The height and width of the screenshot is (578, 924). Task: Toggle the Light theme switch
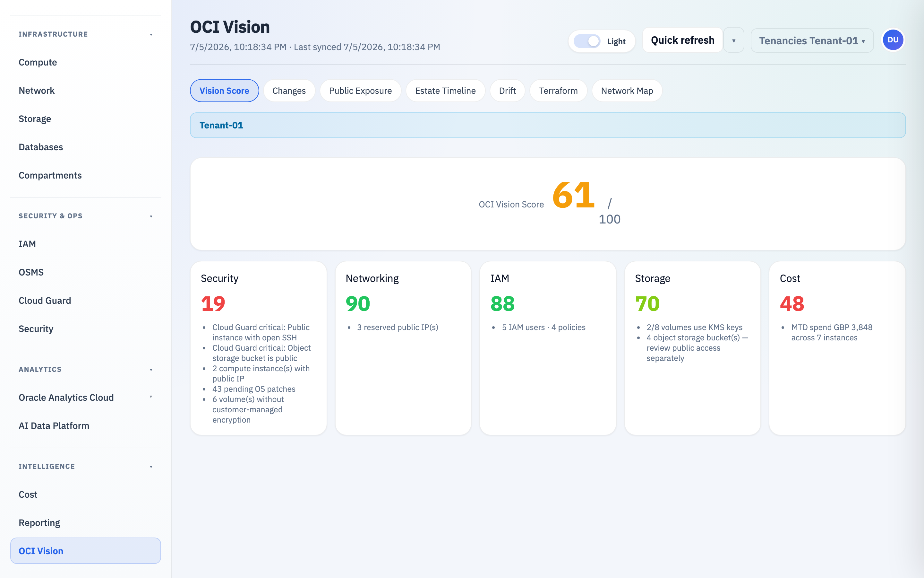tap(587, 41)
